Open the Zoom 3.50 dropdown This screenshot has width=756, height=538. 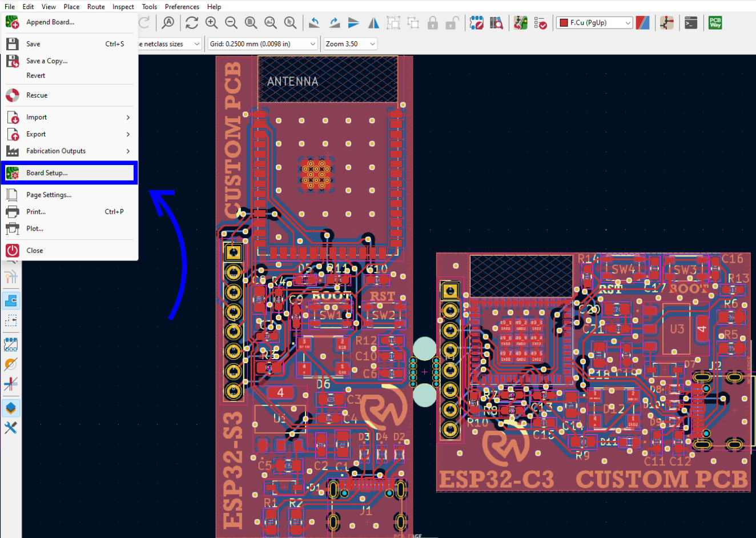point(350,44)
